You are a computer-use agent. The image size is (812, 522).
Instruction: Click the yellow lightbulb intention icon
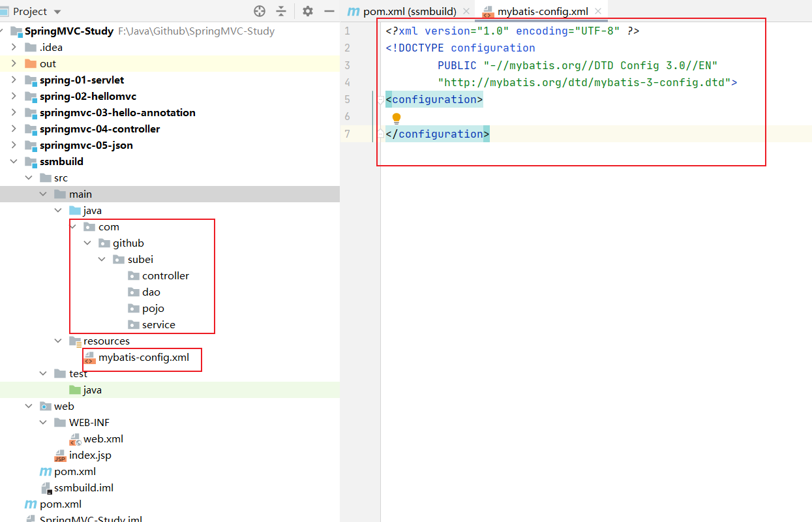pos(396,118)
